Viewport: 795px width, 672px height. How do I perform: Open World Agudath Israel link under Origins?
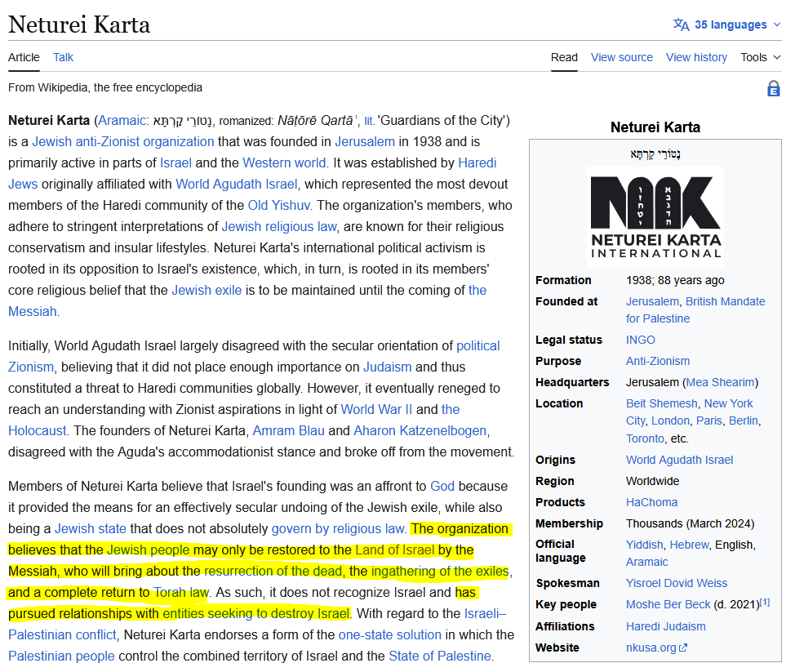(679, 460)
